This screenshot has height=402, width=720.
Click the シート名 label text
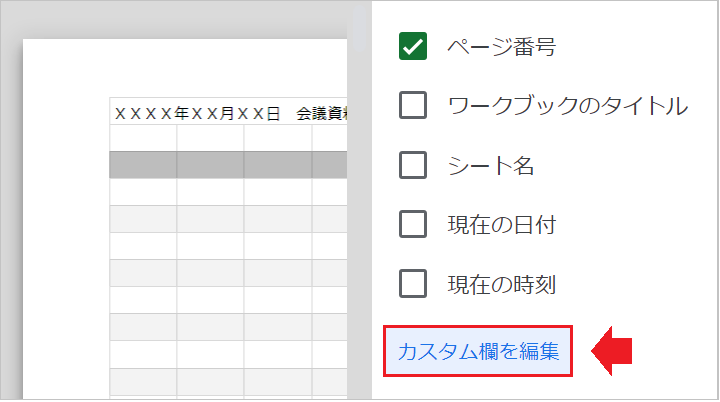click(491, 165)
